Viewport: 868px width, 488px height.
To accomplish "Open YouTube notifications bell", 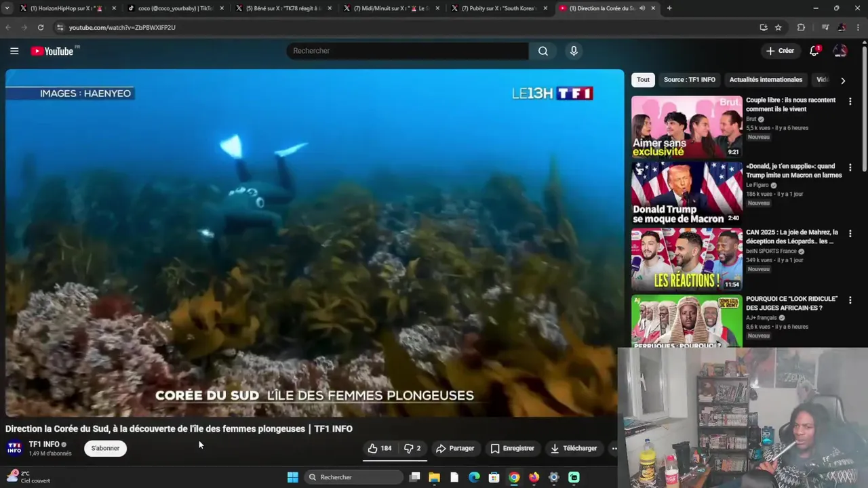I will tap(815, 51).
